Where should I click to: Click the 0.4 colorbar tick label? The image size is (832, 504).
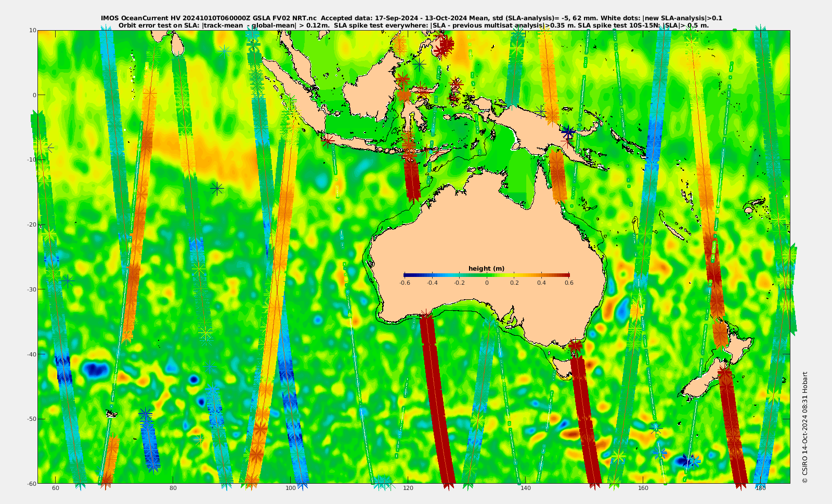click(x=542, y=283)
